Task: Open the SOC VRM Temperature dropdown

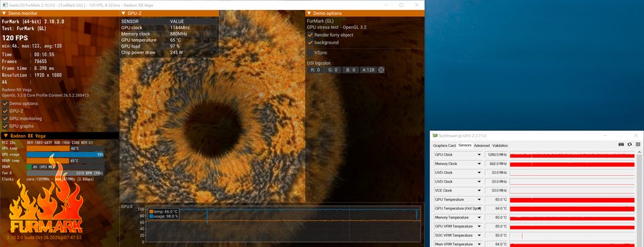Action: point(479,236)
